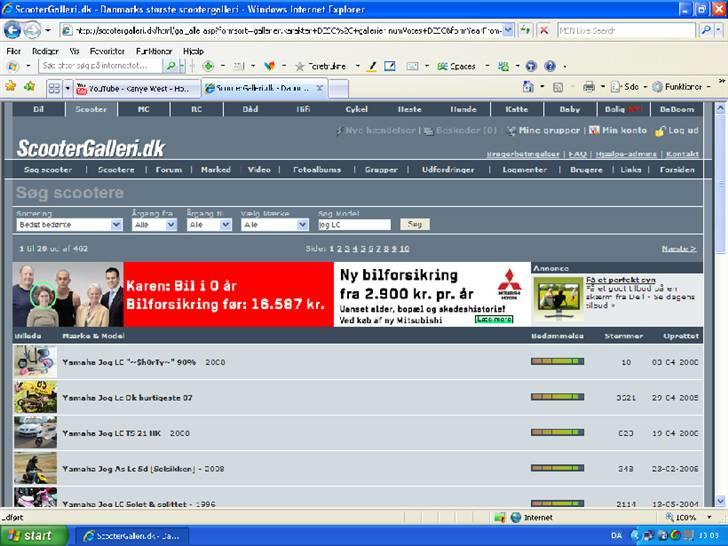
Task: Open the Funktioner menu in menu bar
Action: pyautogui.click(x=153, y=50)
